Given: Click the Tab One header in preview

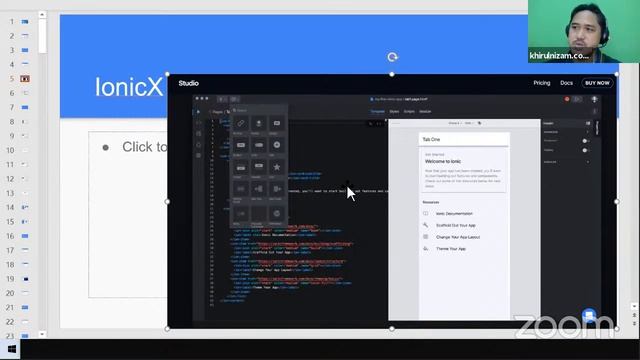Looking at the screenshot, I should (x=464, y=139).
